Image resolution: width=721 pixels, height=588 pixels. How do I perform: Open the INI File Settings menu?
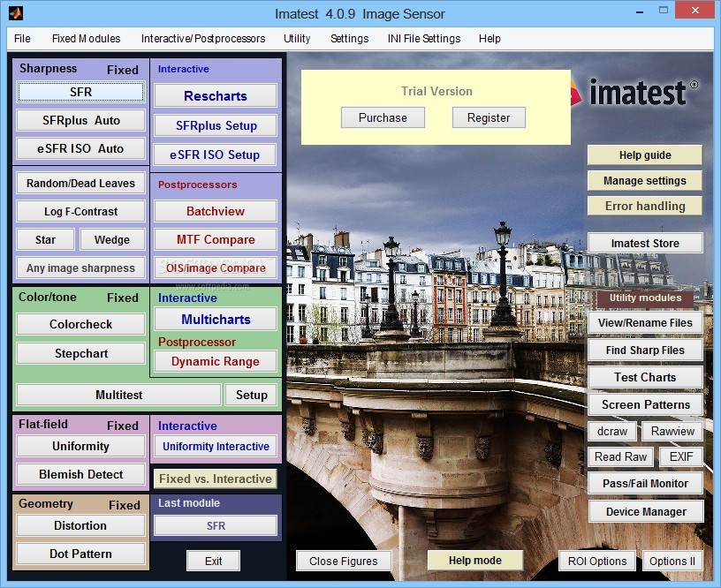coord(423,39)
